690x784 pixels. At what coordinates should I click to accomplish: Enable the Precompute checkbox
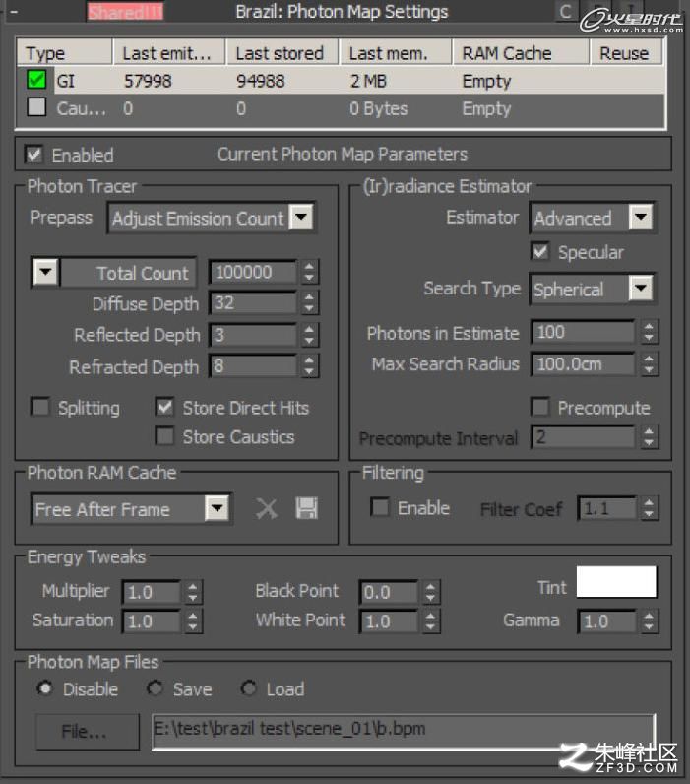pyautogui.click(x=540, y=407)
